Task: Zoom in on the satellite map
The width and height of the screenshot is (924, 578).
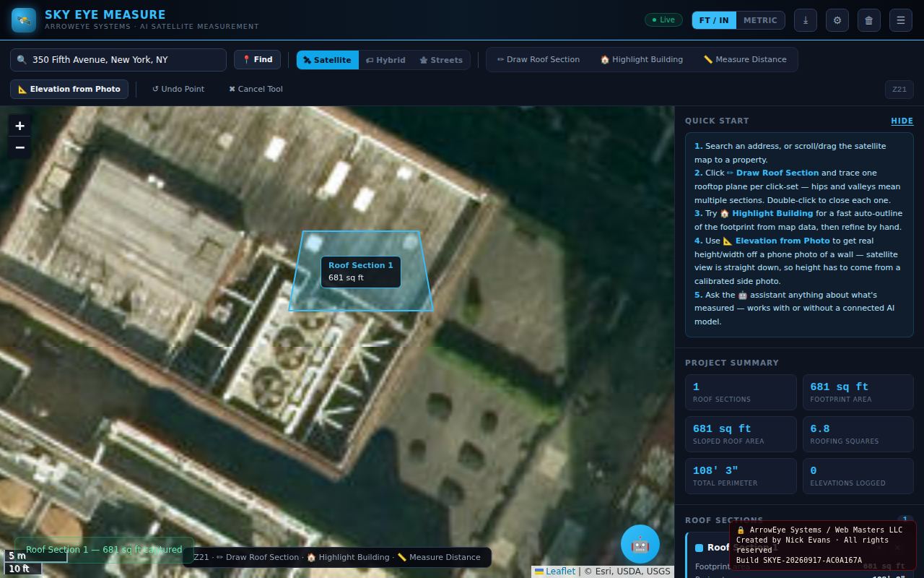Action: tap(19, 126)
